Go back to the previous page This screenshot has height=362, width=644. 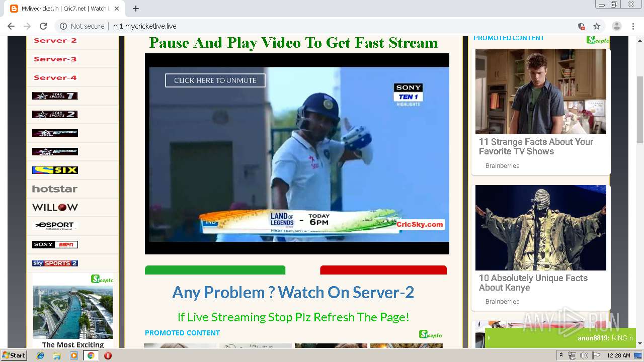(11, 26)
